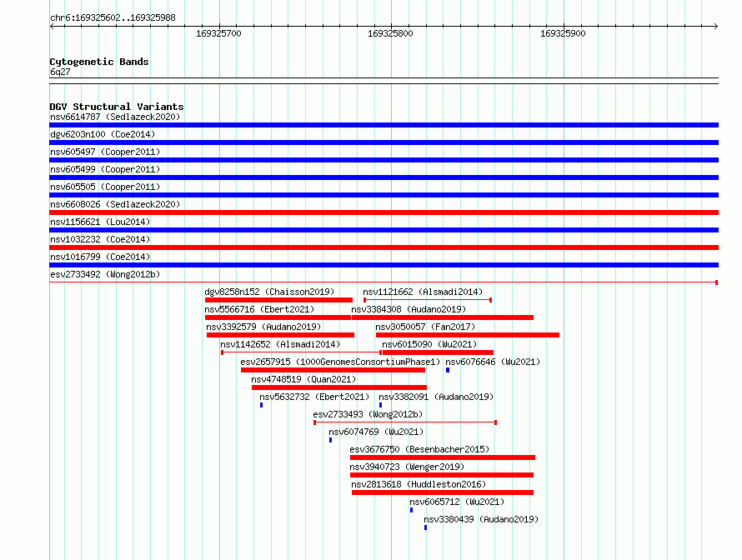Select the nsv3380439 (Audano2019) label
Image resolution: width=742 pixels, height=560 pixels.
click(481, 519)
